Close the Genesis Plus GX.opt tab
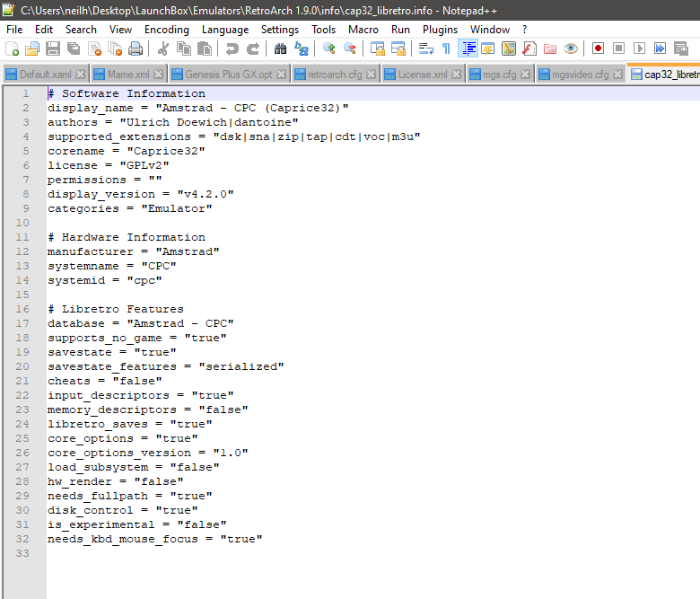Screen dimensions: 700x599 (281, 75)
